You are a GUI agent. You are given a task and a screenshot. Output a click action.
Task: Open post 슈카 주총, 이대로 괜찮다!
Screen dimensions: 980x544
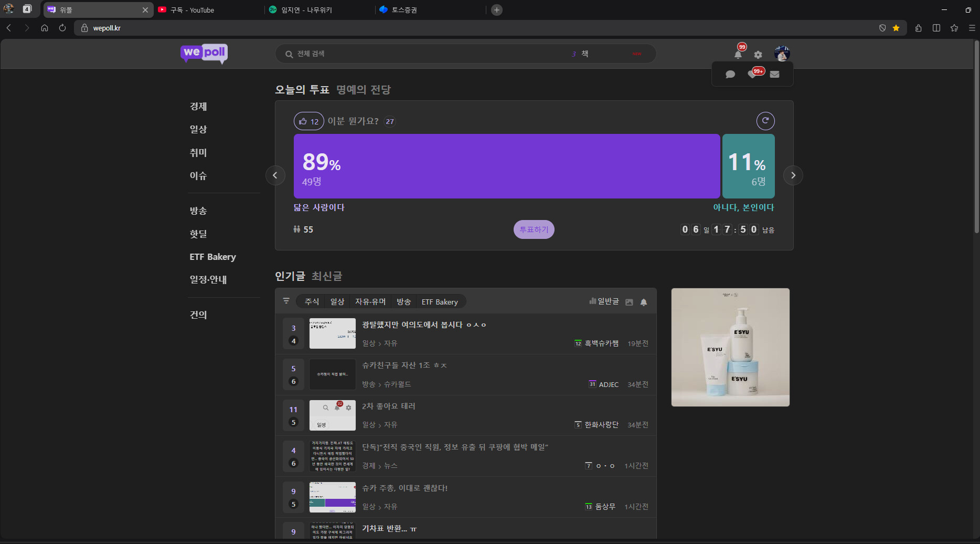click(x=404, y=488)
